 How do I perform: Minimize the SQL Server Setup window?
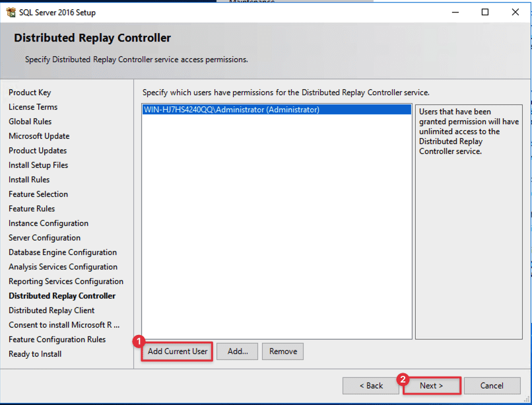coord(455,12)
